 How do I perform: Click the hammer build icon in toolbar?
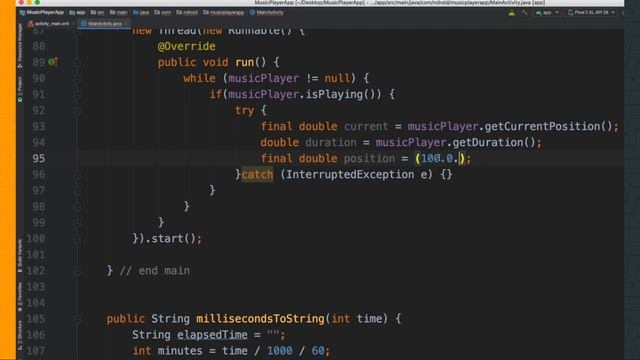click(x=525, y=13)
